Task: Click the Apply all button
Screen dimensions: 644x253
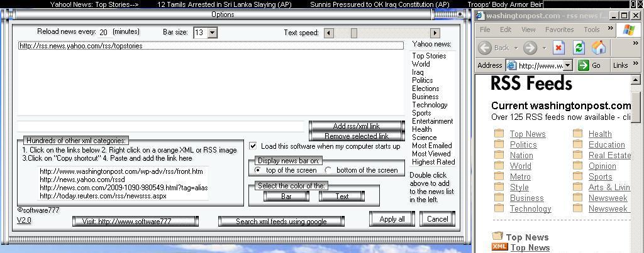Action: coord(392,219)
